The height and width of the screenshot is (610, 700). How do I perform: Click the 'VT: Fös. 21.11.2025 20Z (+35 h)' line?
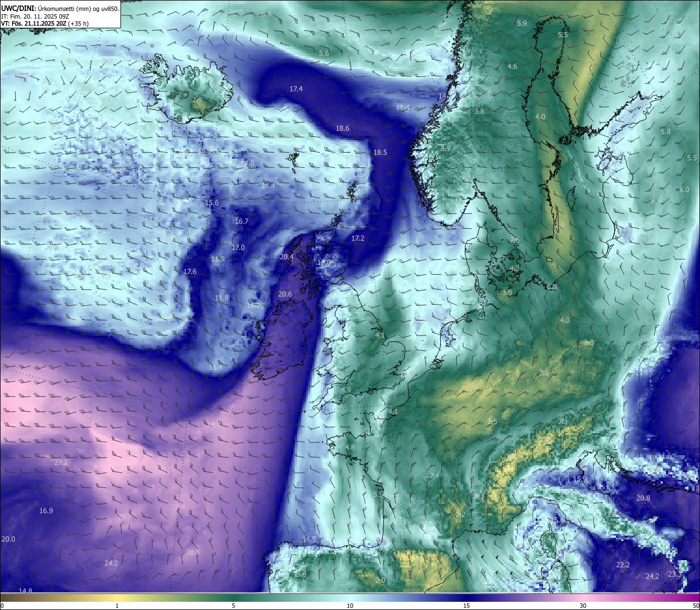[x=45, y=24]
